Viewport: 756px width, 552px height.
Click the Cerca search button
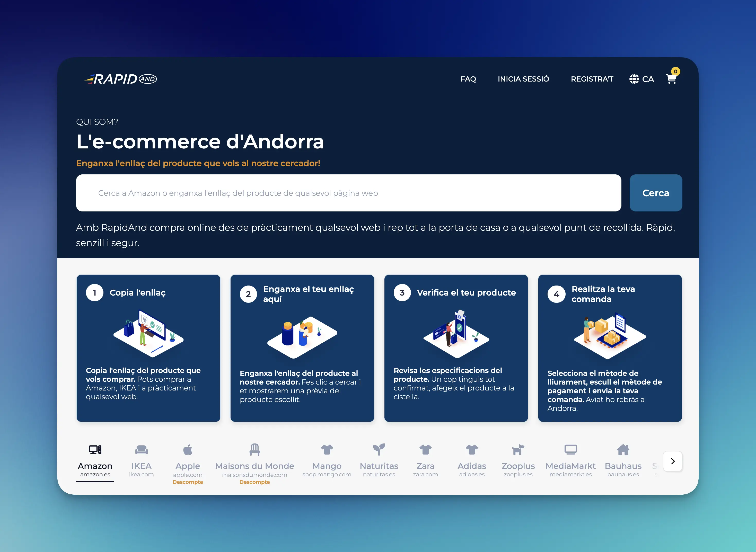pos(656,193)
